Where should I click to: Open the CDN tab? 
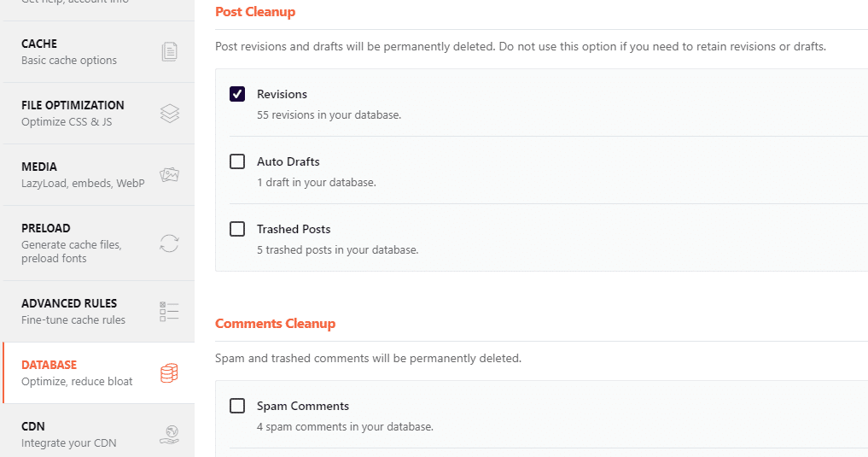(x=33, y=426)
